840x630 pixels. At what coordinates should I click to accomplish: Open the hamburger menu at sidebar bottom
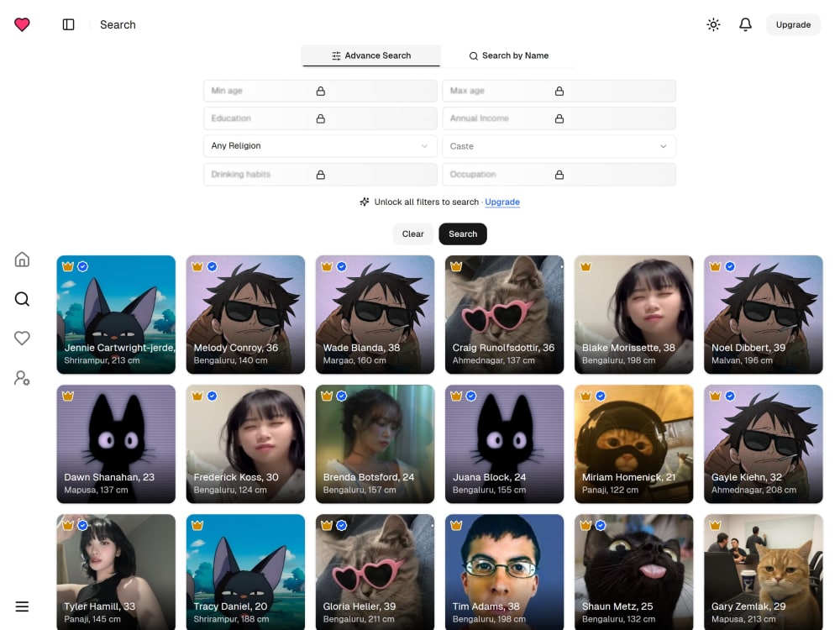[22, 606]
